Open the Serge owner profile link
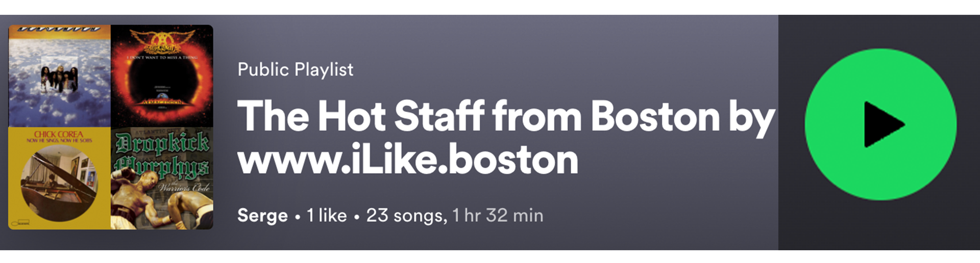This screenshot has width=980, height=263. (262, 216)
